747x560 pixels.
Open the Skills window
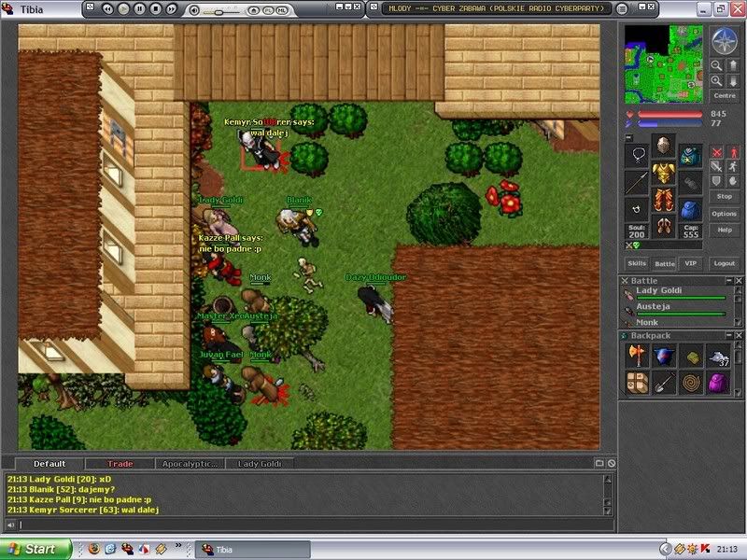(637, 263)
